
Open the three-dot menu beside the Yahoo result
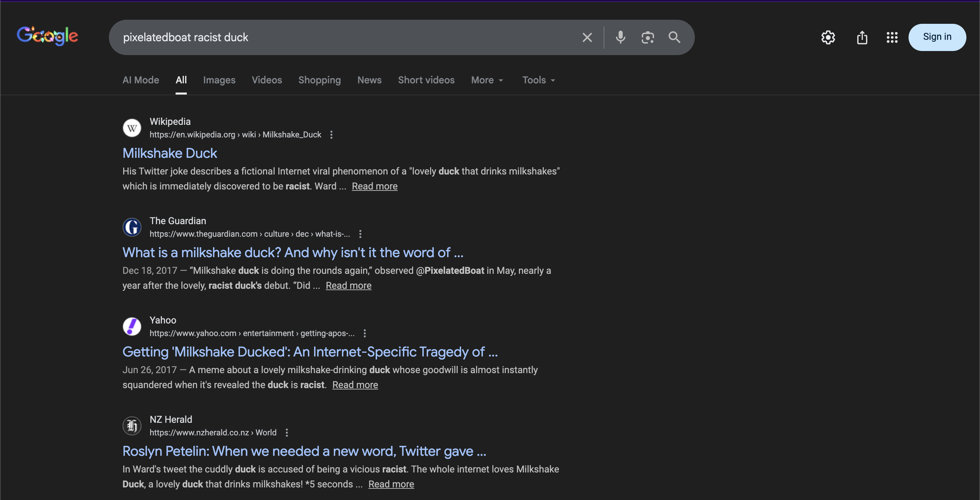tap(364, 333)
